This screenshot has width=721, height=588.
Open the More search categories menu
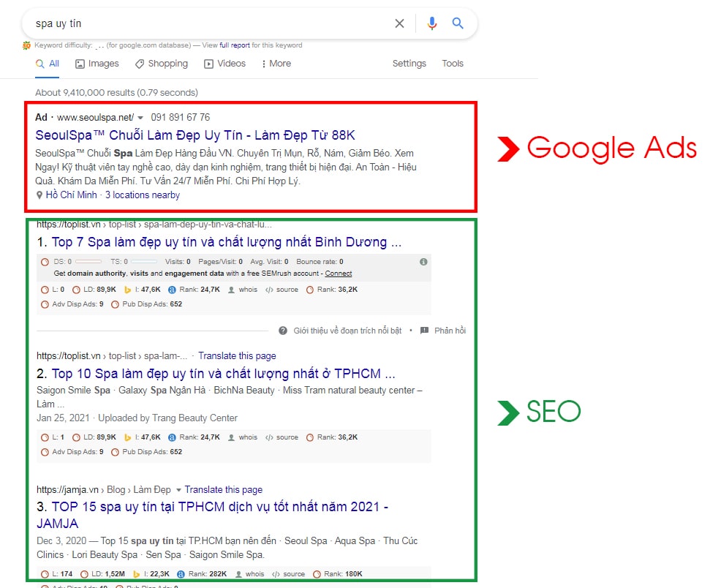tap(276, 64)
